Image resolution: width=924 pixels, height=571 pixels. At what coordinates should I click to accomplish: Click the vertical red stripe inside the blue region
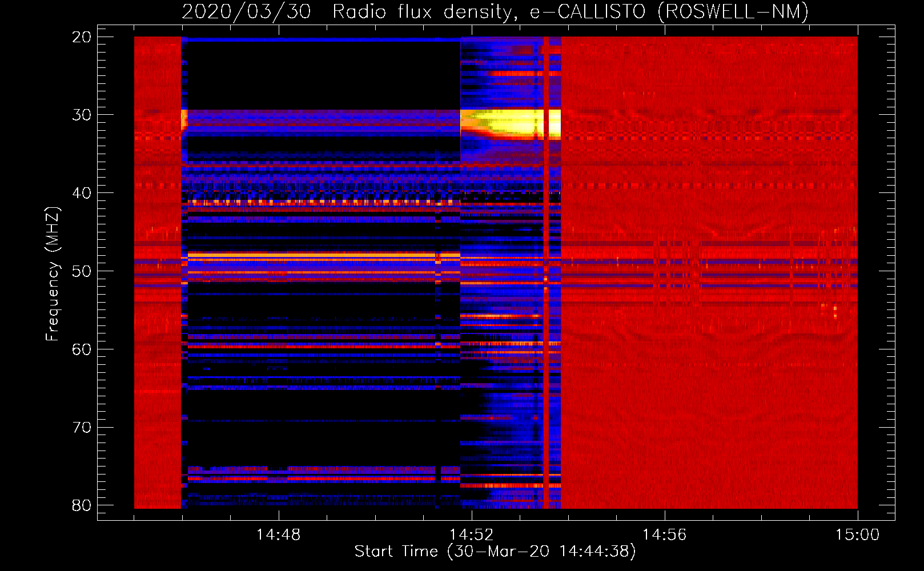coord(546,272)
